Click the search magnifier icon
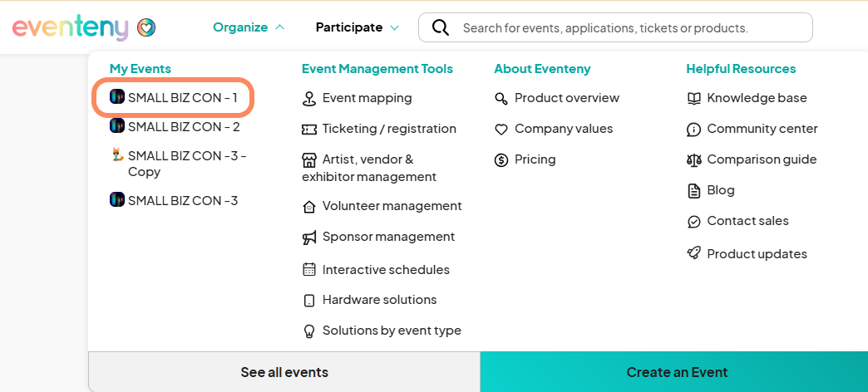Image resolution: width=868 pixels, height=392 pixels. 440,27
